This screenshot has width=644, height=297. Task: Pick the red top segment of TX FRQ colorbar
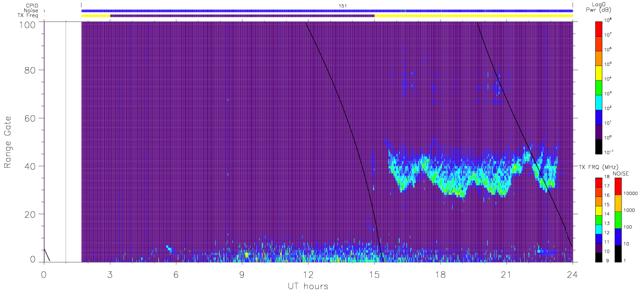pos(599,182)
